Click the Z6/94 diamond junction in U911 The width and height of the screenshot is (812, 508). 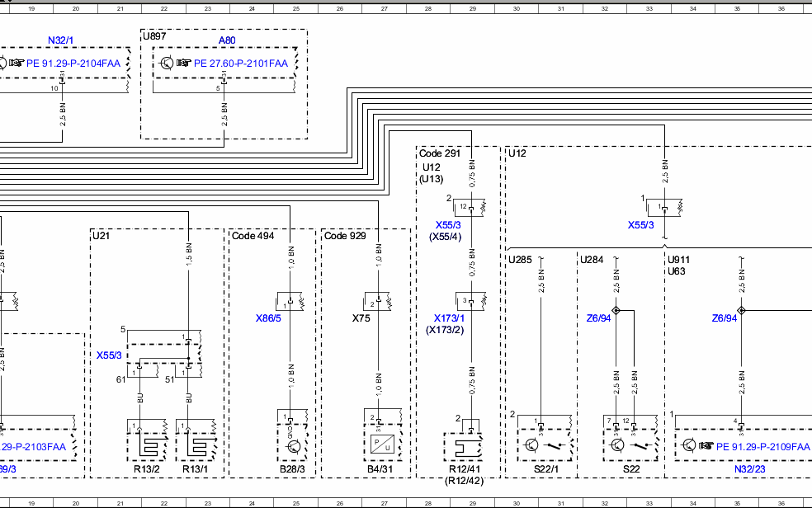[741, 310]
